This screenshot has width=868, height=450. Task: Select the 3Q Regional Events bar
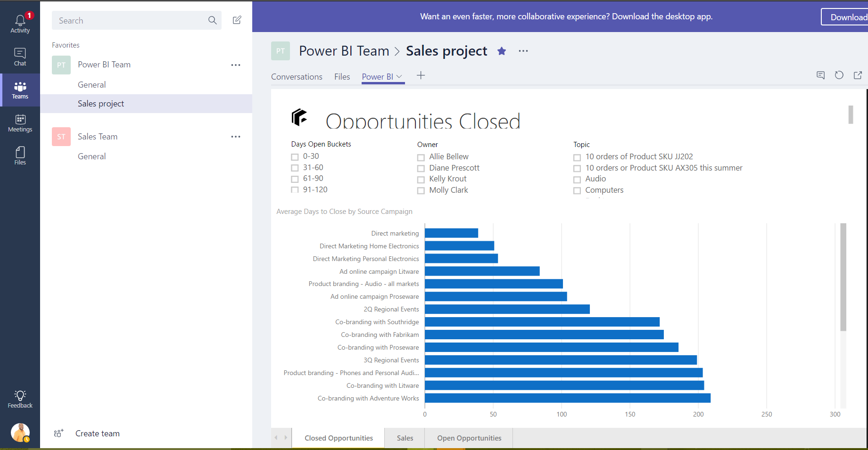[561, 360]
